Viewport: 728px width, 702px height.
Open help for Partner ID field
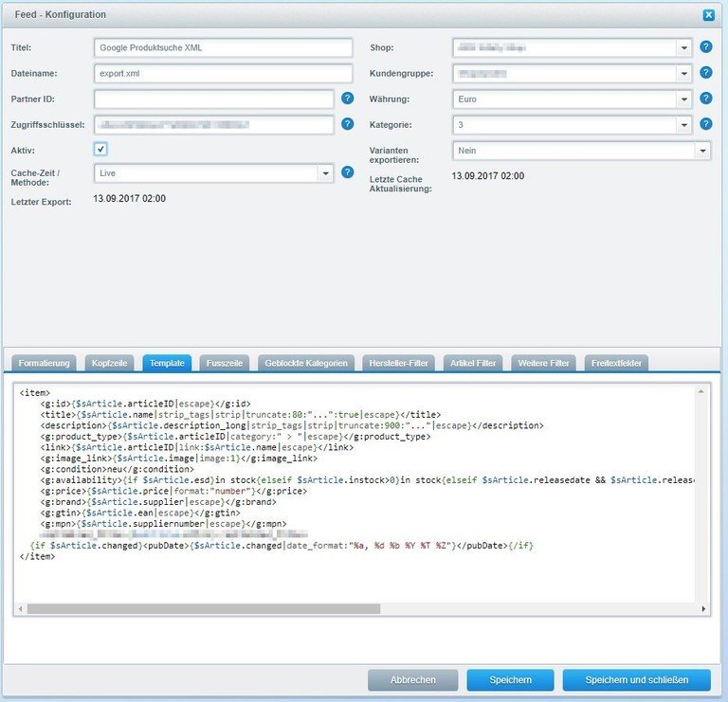[x=347, y=99]
